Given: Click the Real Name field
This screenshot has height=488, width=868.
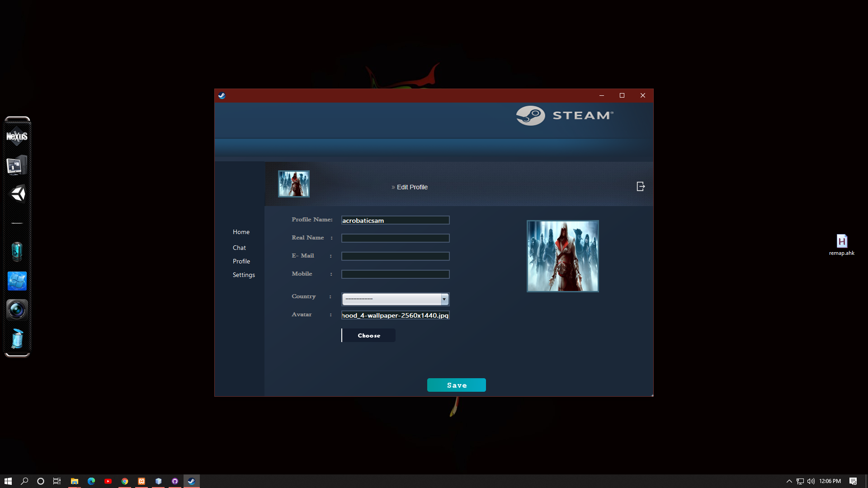Looking at the screenshot, I should pos(396,238).
